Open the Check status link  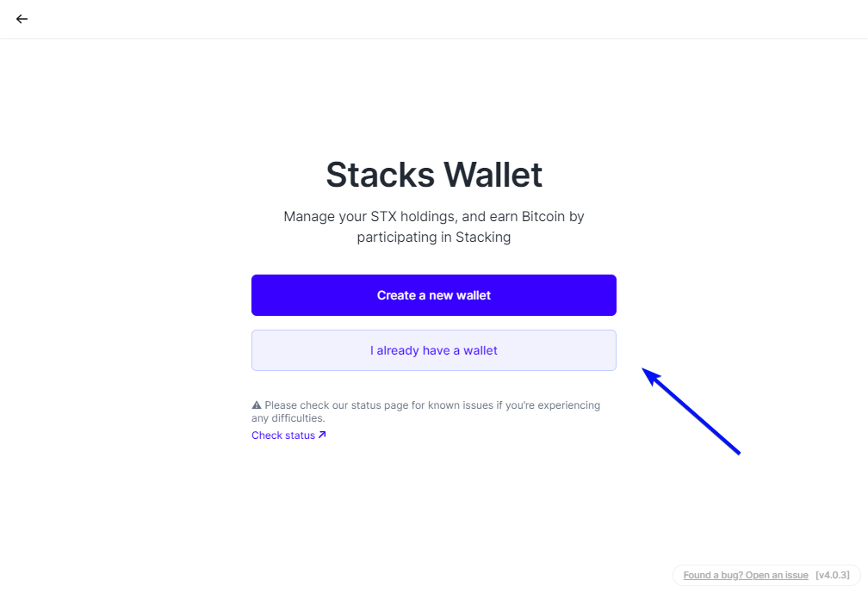pos(283,435)
